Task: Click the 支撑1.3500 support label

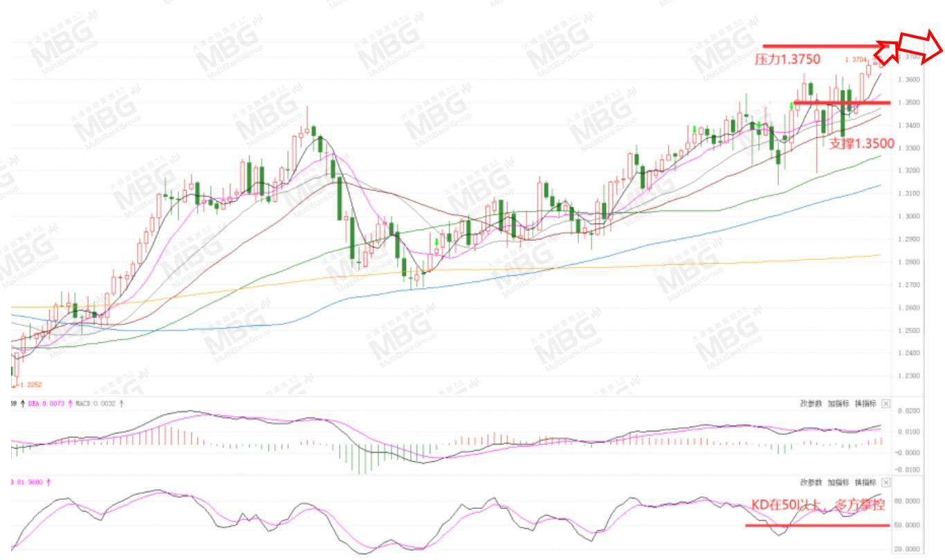Action: pos(861,144)
